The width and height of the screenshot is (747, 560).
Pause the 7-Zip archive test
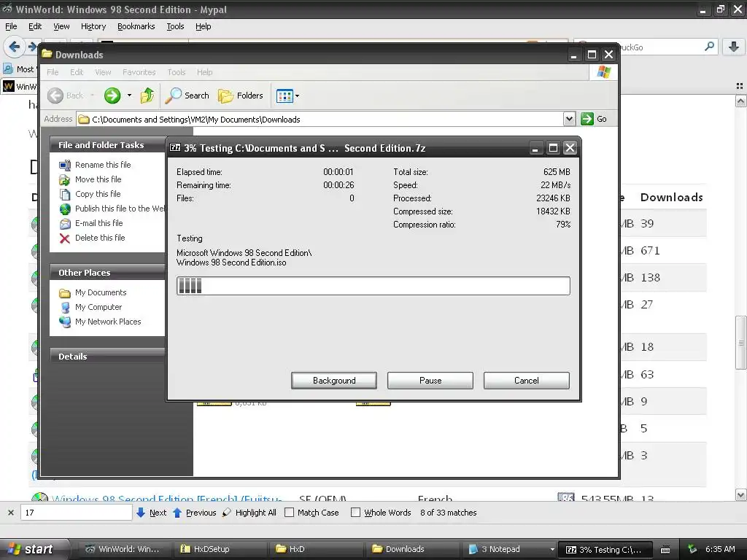pos(430,381)
